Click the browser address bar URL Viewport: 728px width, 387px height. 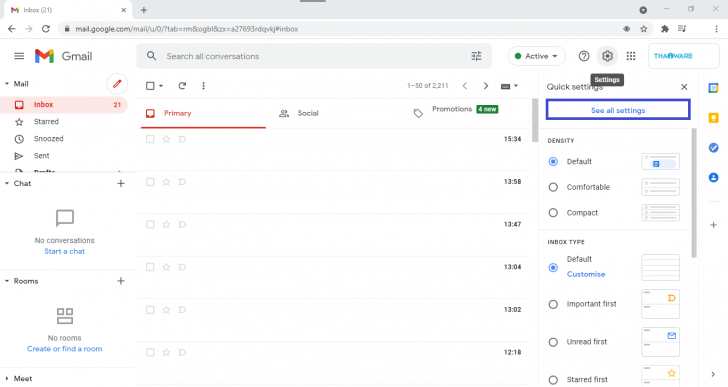tap(187, 29)
